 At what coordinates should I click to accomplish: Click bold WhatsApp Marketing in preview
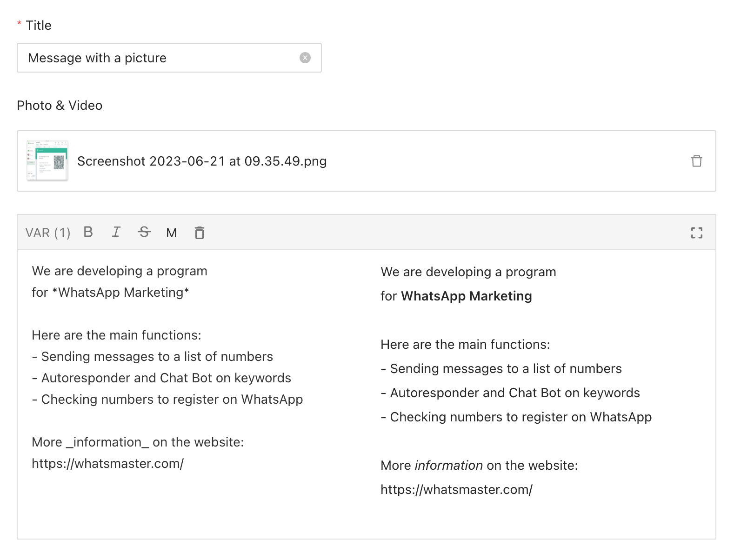(466, 296)
